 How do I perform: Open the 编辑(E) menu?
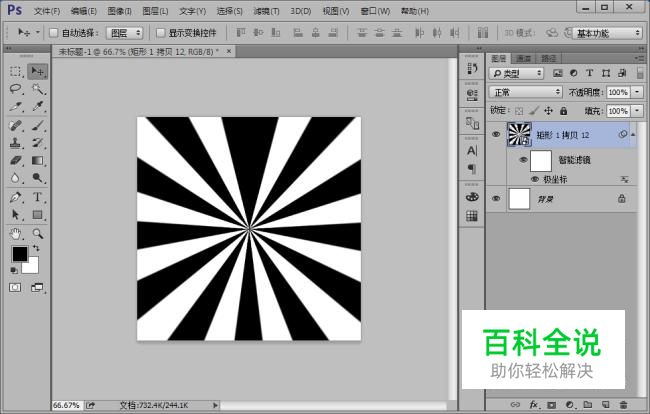click(83, 11)
